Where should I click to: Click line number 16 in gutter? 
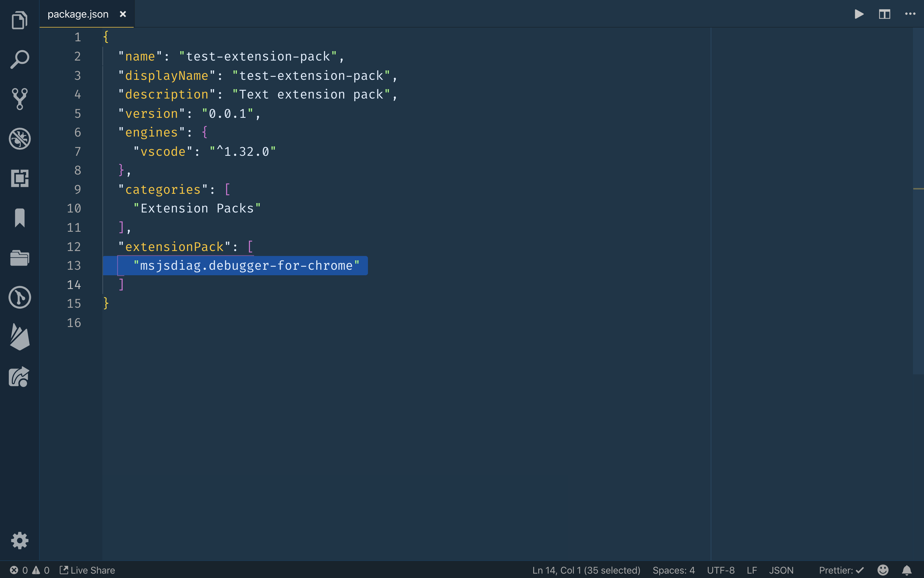[x=74, y=323]
